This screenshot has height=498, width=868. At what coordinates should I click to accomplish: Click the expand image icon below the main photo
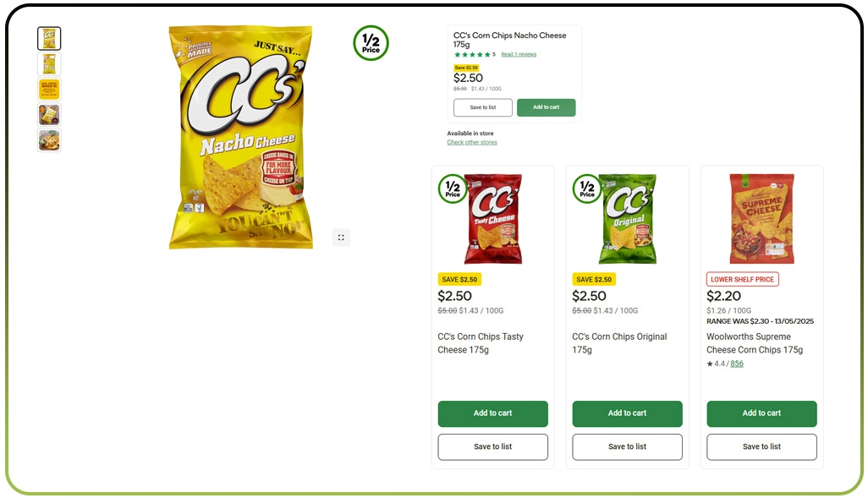tap(341, 238)
